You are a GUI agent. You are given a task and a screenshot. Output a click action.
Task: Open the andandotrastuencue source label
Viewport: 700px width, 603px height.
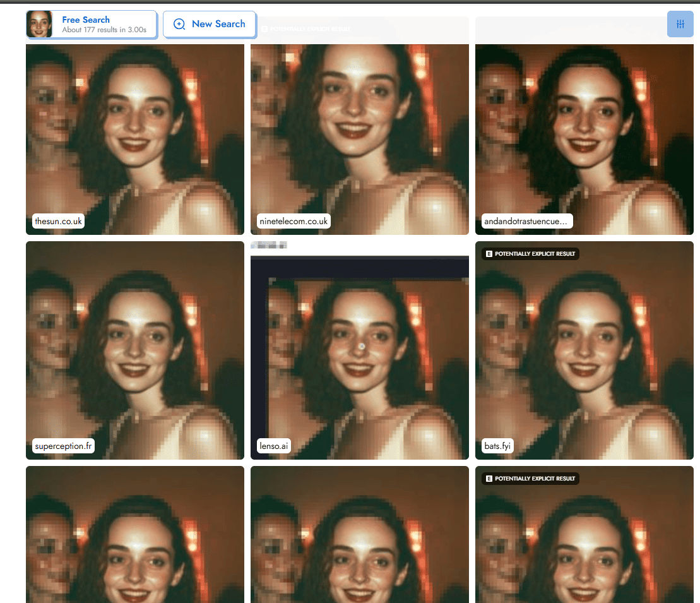pos(525,221)
